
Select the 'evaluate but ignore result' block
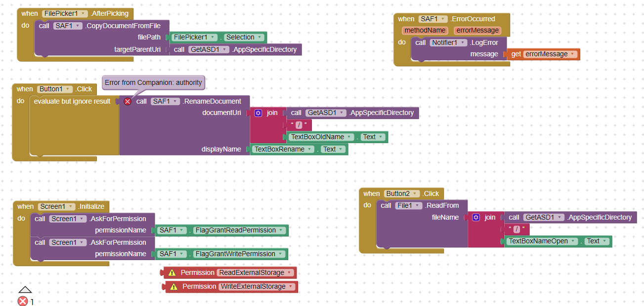point(72,102)
